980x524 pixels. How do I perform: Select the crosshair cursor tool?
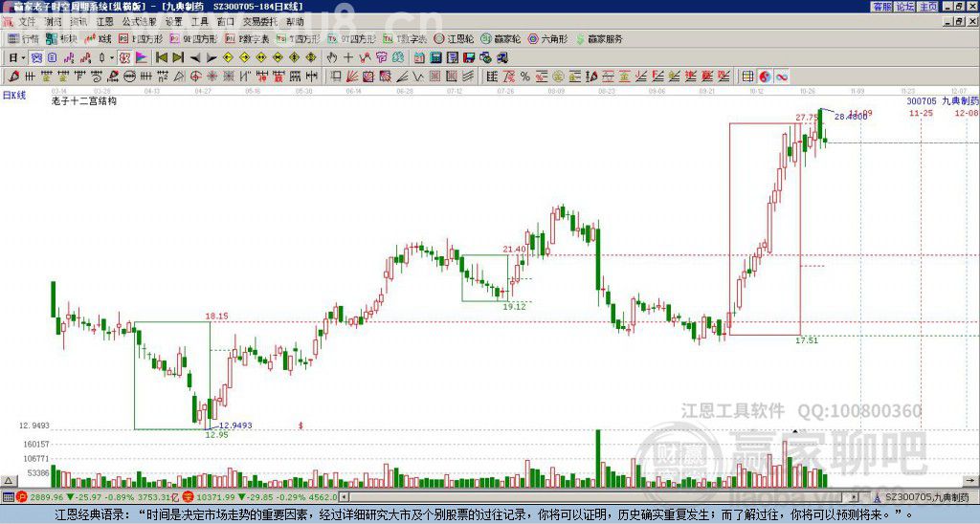click(348, 58)
